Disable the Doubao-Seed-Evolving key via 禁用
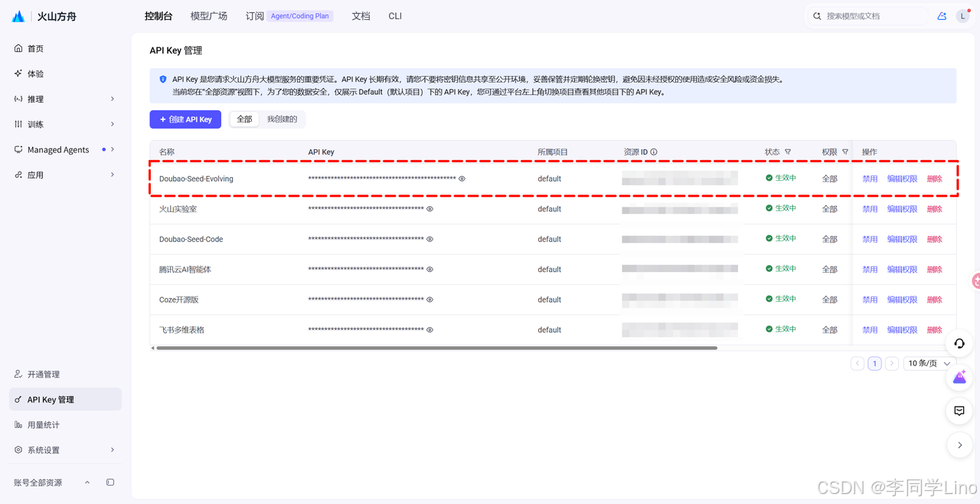980x504 pixels. click(870, 178)
